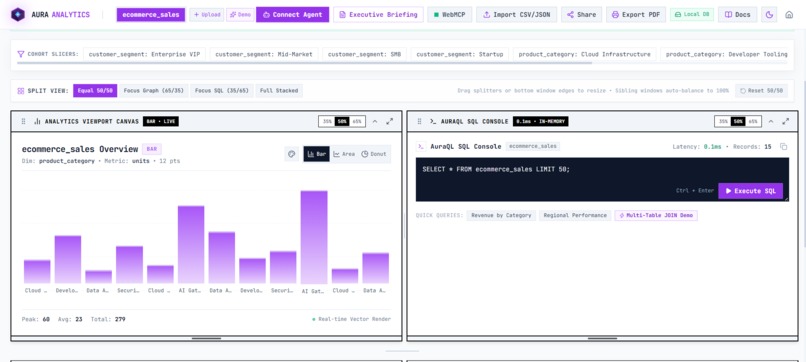The width and height of the screenshot is (806, 362).
Task: Set SQL console width to 50%
Action: coord(738,121)
